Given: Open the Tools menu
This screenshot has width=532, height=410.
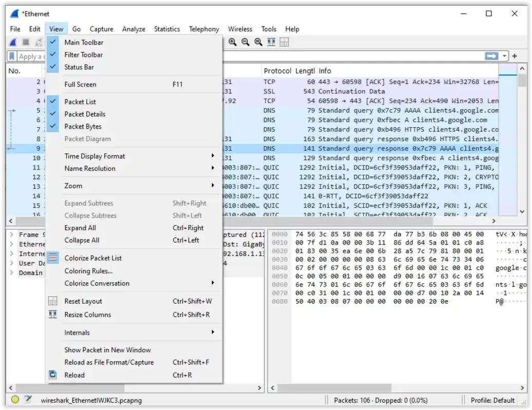Looking at the screenshot, I should pyautogui.click(x=269, y=29).
